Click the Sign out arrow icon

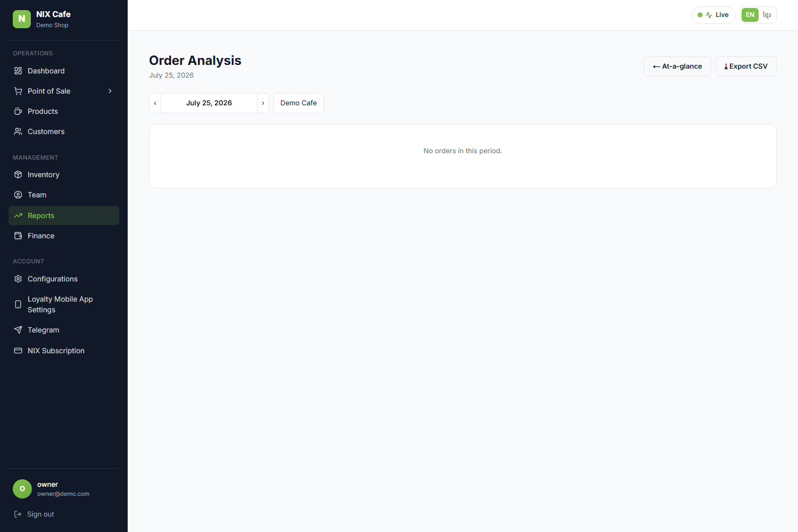tap(18, 514)
